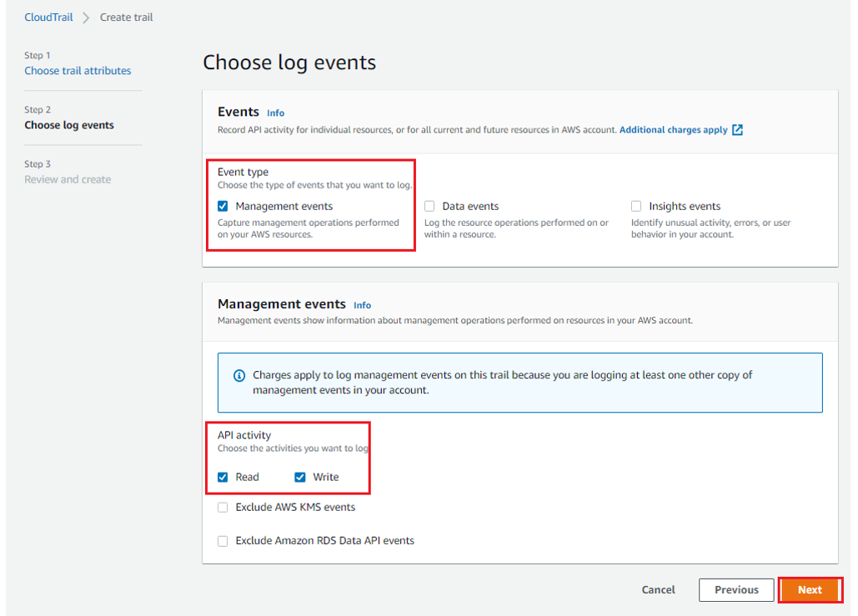
Task: Click the Review and create step
Action: click(x=68, y=179)
